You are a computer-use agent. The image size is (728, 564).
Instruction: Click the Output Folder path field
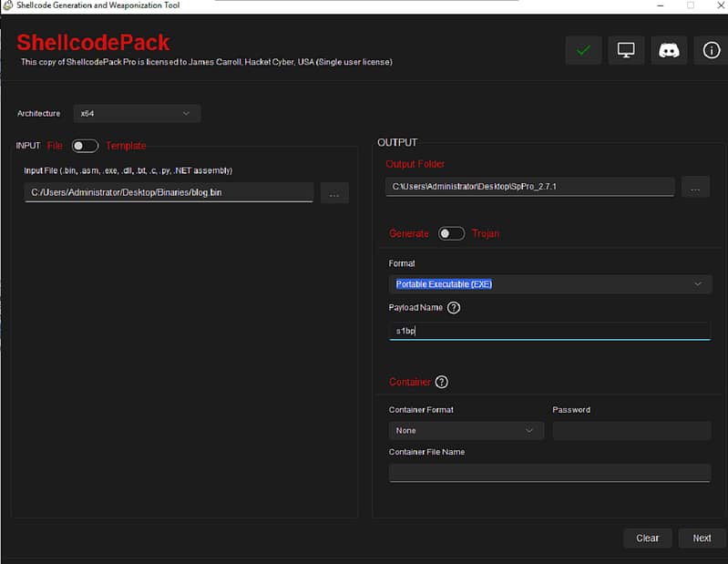[529, 187]
